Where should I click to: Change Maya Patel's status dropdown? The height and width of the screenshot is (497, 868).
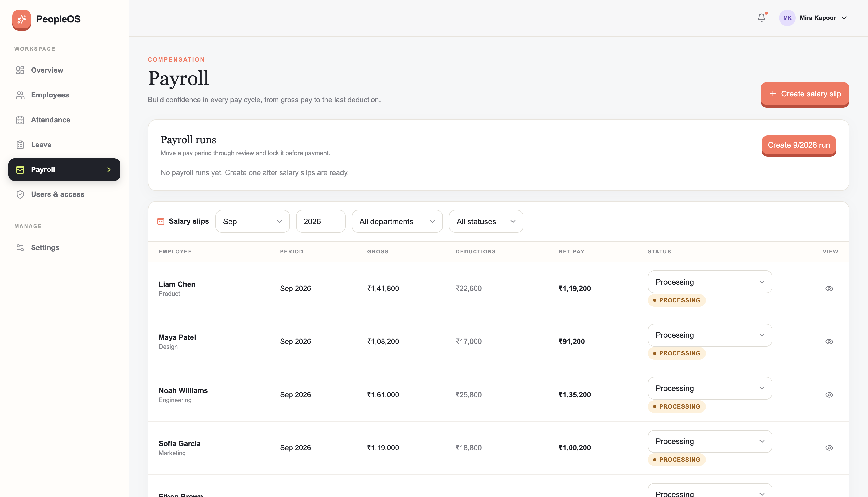pos(710,335)
